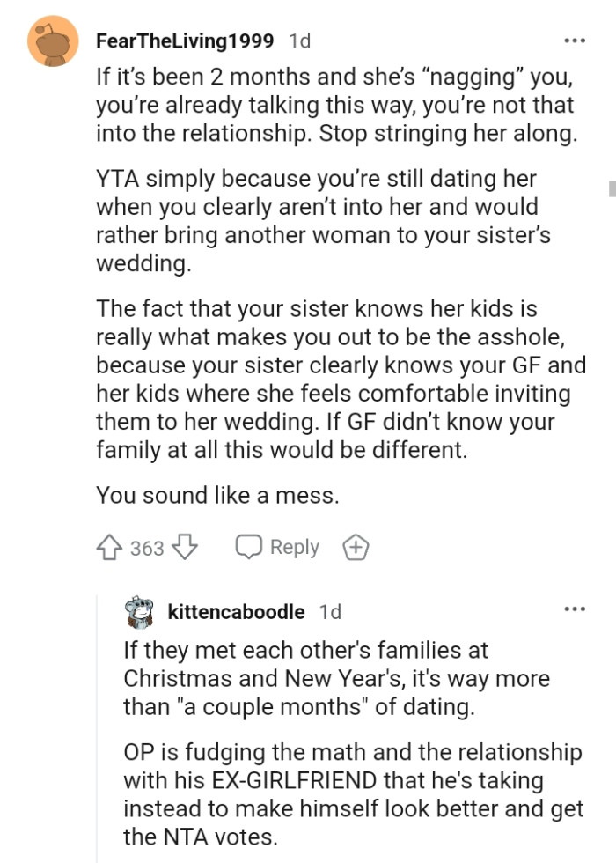This screenshot has height=863, width=616.
Task: Click the award plus icon on the comment
Action: point(356,547)
